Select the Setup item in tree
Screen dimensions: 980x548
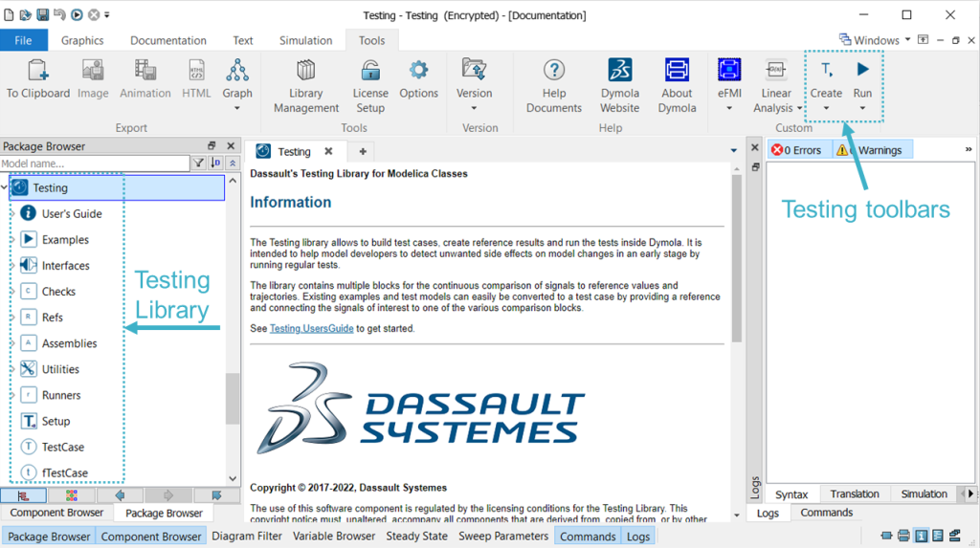pos(56,421)
